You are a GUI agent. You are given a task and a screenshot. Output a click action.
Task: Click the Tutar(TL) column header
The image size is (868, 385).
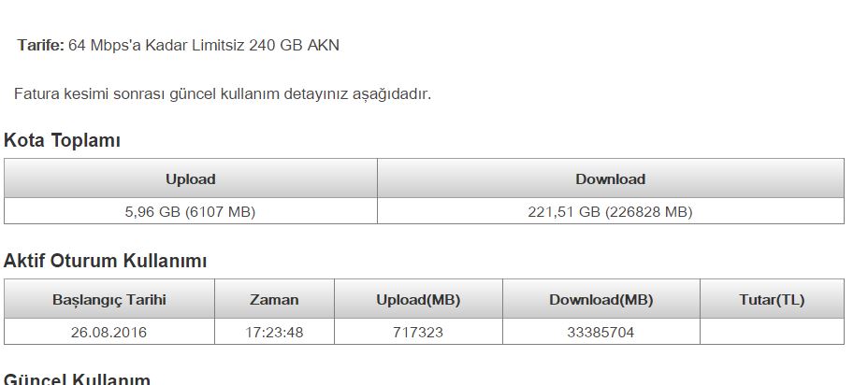pos(771,300)
